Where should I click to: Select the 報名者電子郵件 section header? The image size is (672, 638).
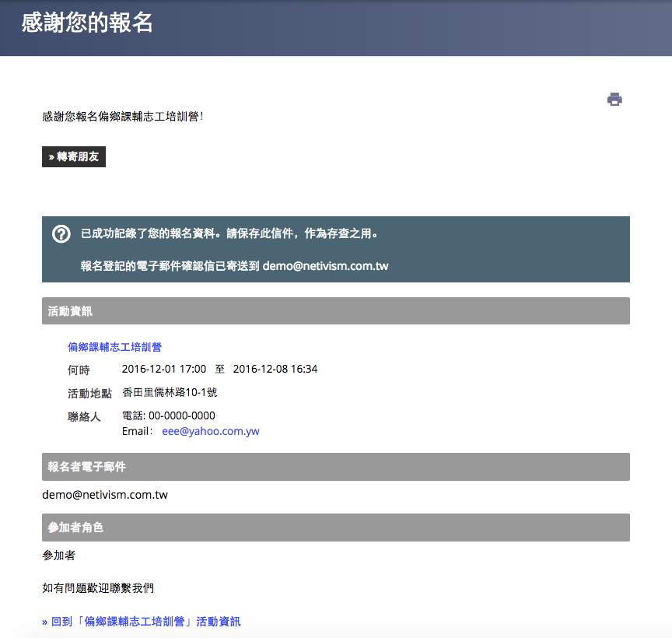[335, 467]
